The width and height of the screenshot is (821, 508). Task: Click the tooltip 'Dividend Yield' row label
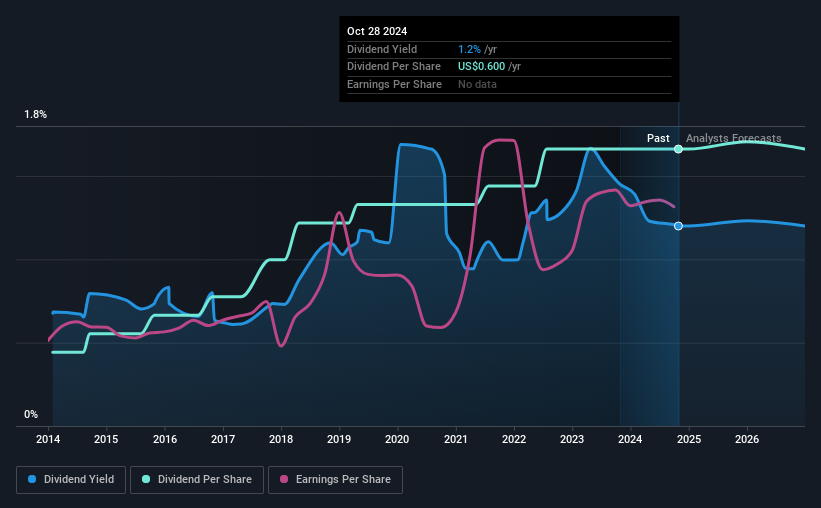pyautogui.click(x=382, y=49)
